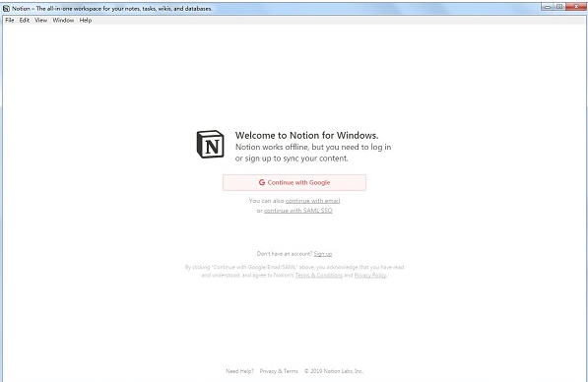Open the Terms & Conditions link
This screenshot has height=382, width=588.
pos(319,275)
